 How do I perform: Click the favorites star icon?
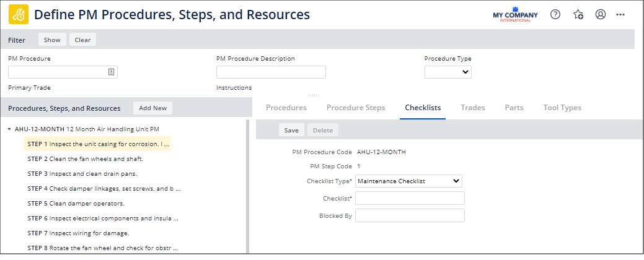[578, 14]
